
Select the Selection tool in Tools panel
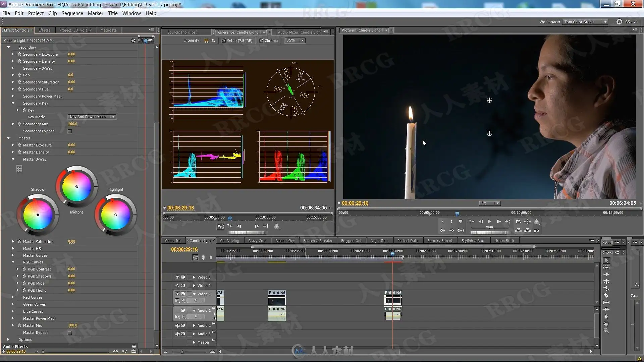tap(606, 260)
